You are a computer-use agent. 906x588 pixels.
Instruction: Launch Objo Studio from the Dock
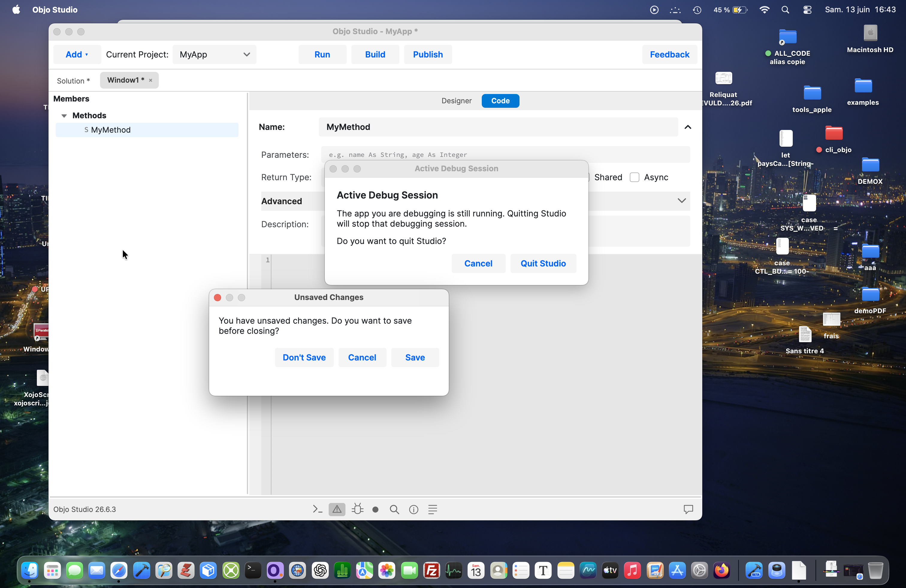(x=275, y=570)
